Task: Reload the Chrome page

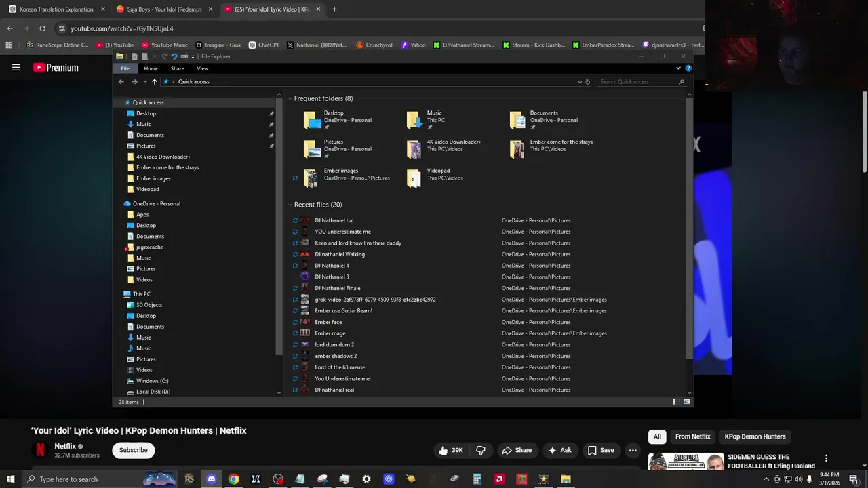Action: [x=42, y=28]
